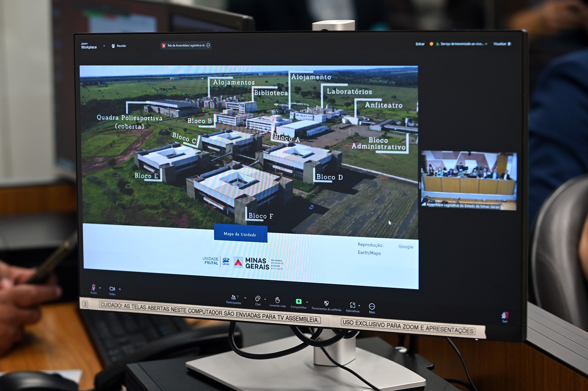Click the Bloco C label on the map
The width and height of the screenshot is (588, 391).
184,138
